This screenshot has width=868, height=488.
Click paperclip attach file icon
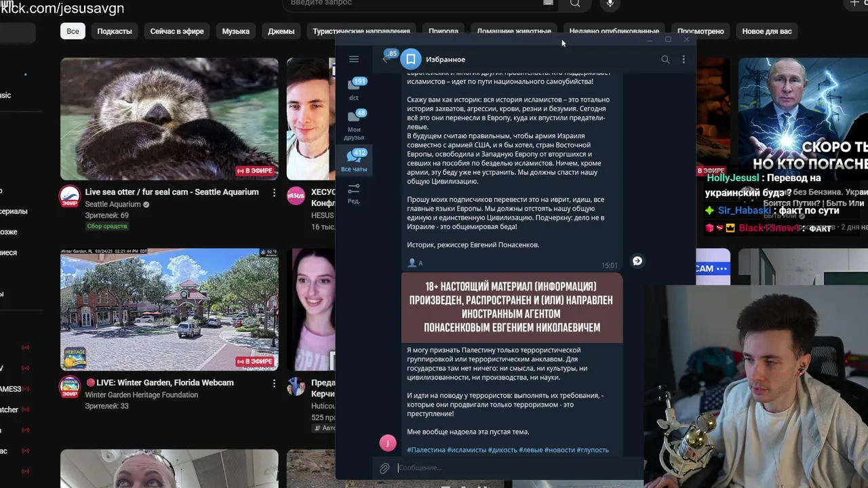coord(384,468)
